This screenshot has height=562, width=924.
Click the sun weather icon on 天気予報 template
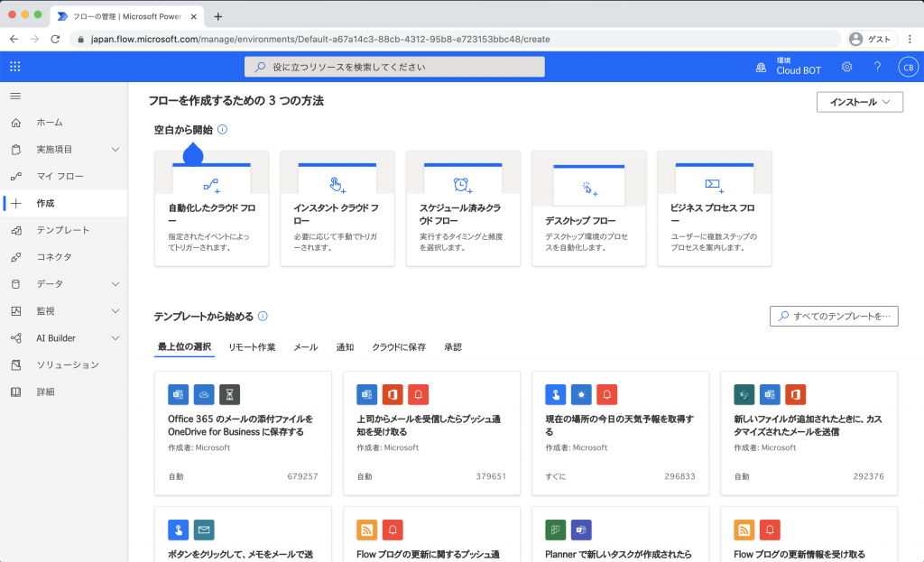[581, 395]
